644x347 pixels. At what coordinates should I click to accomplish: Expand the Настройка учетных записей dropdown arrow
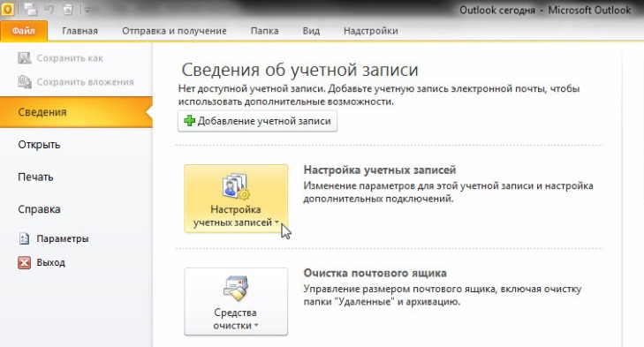[277, 223]
